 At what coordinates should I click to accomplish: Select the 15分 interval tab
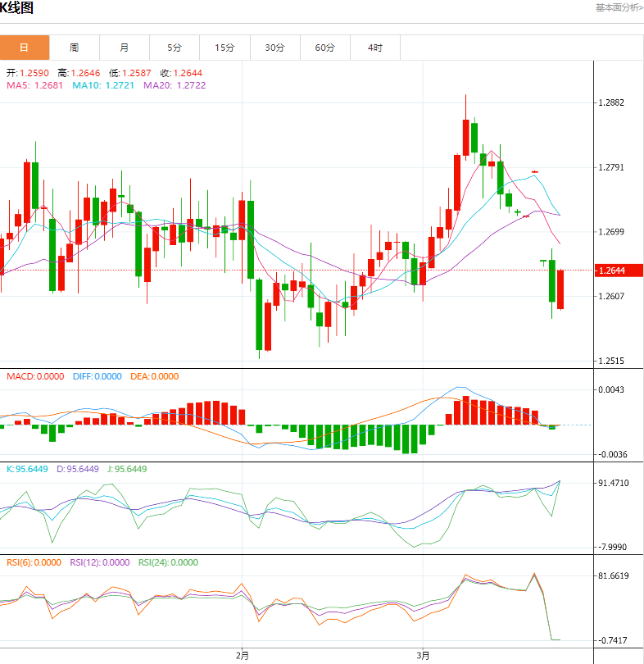click(224, 48)
